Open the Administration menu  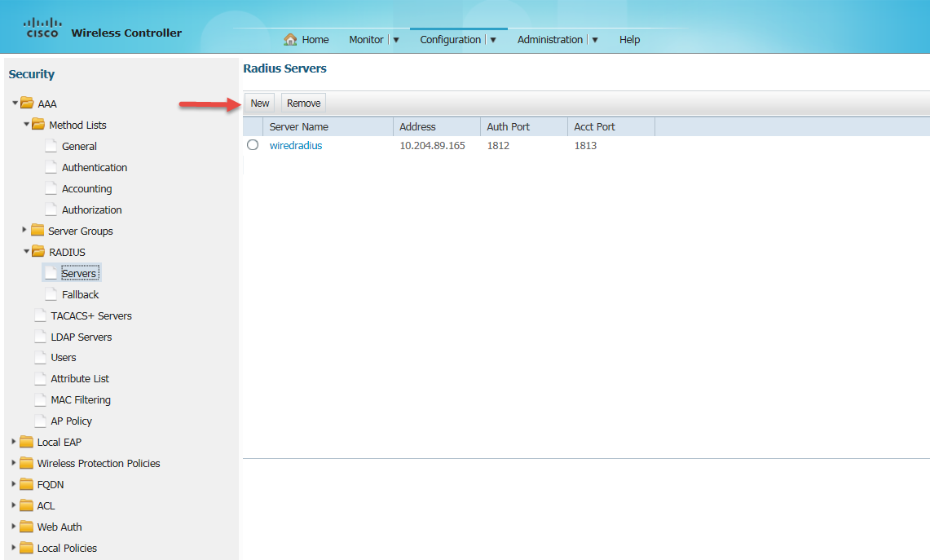click(550, 40)
